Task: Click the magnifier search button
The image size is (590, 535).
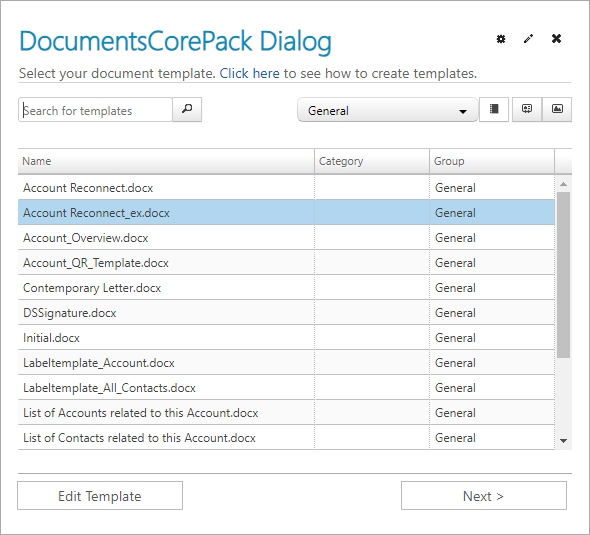Action: [x=187, y=109]
